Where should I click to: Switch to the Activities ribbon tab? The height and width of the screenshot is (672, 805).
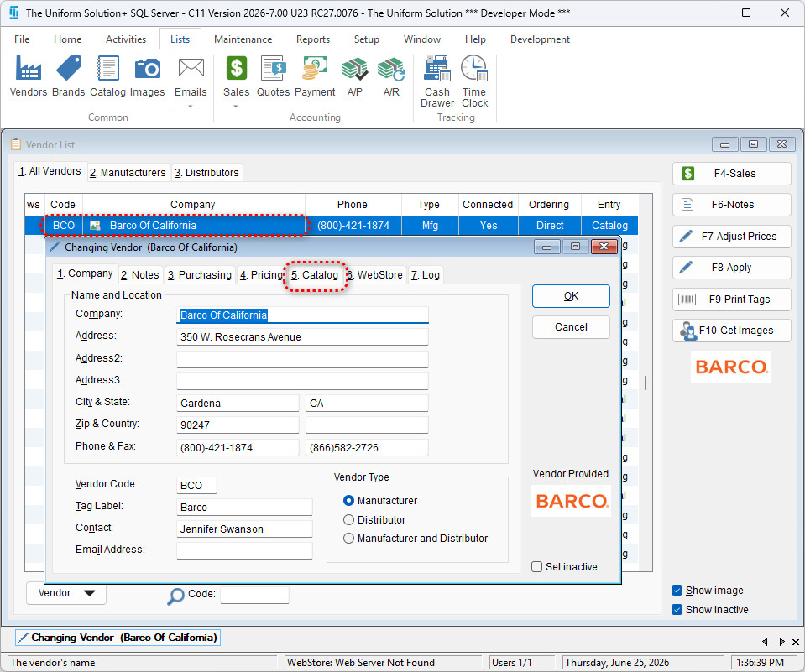126,39
